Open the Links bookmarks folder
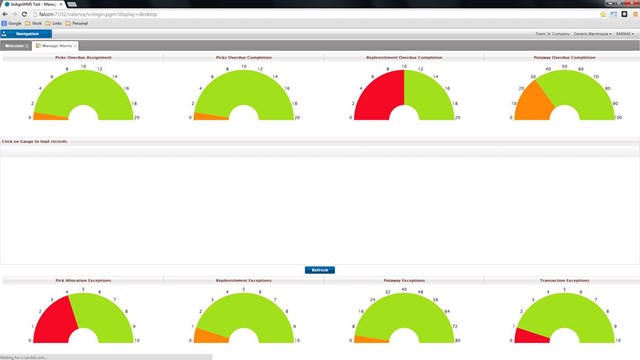 click(53, 23)
